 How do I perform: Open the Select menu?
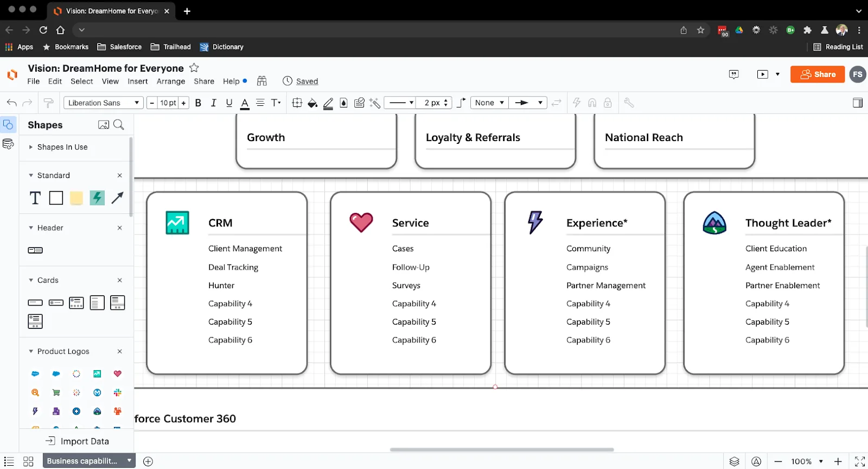pos(81,81)
